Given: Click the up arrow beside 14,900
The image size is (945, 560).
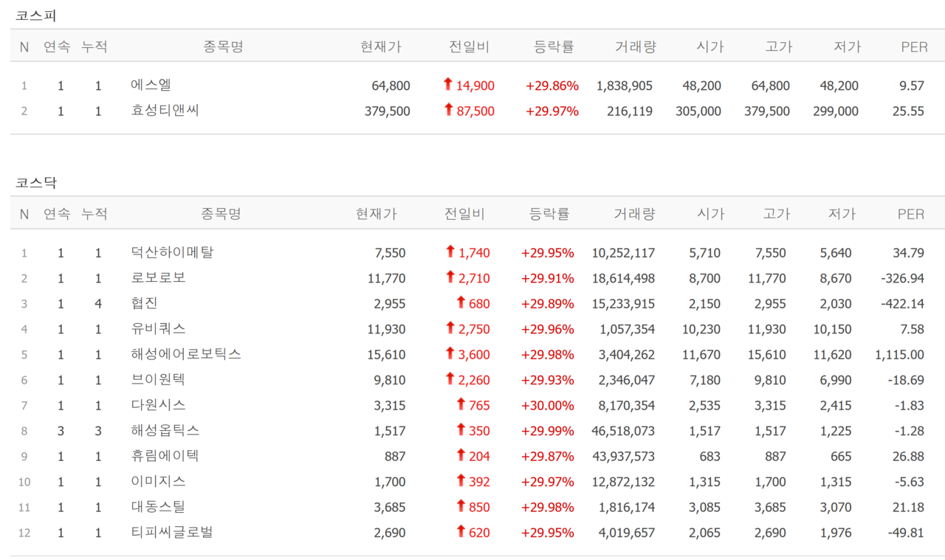Looking at the screenshot, I should [447, 84].
